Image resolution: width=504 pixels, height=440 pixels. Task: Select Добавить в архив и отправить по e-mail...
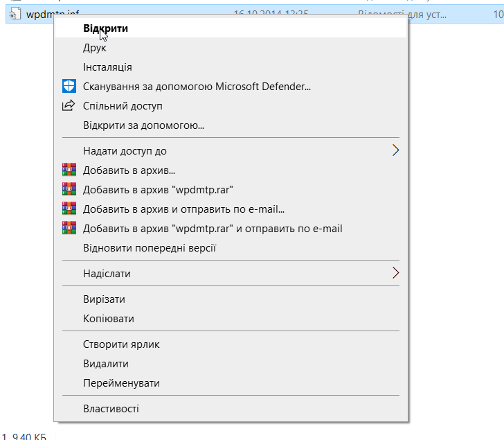pyautogui.click(x=231, y=209)
